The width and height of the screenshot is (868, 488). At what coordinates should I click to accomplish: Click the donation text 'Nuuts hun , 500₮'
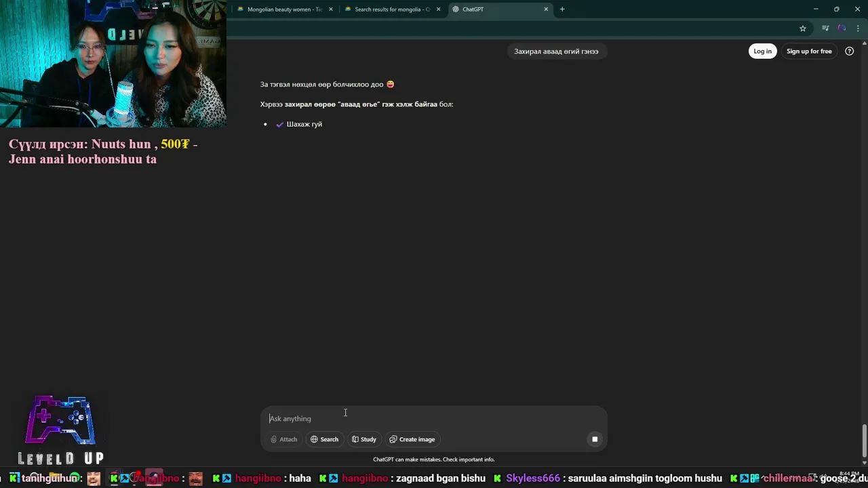pyautogui.click(x=140, y=144)
